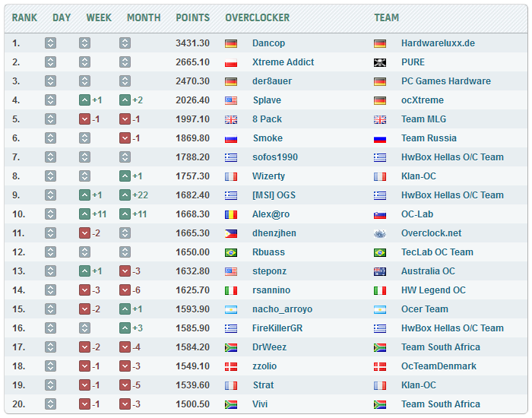Click PURE team pirate flag icon

(x=380, y=62)
